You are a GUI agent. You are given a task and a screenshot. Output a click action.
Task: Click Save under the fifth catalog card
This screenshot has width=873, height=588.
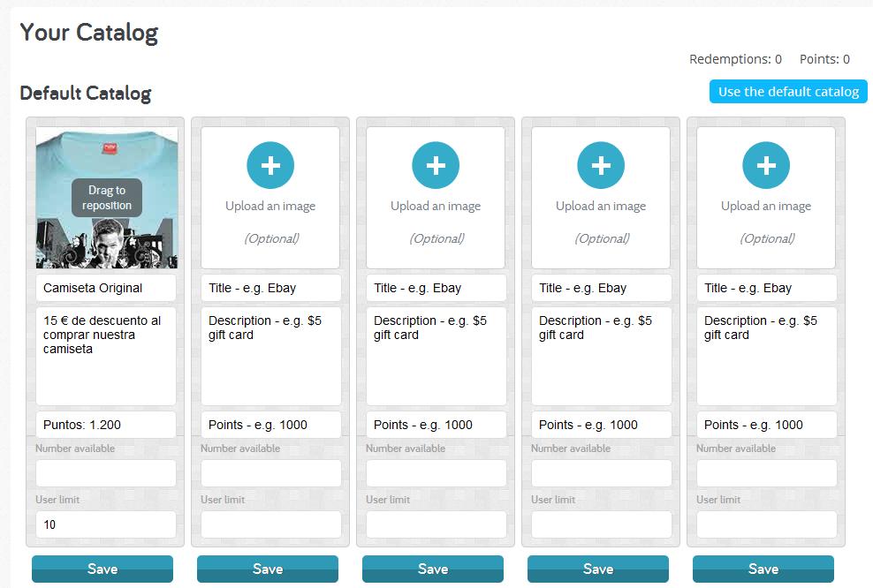tap(763, 569)
